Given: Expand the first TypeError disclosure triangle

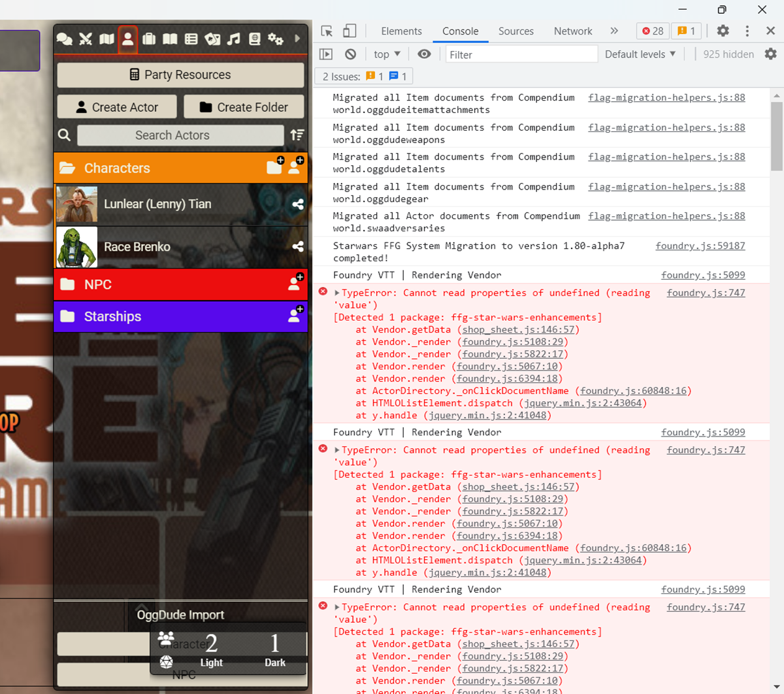Looking at the screenshot, I should 338,292.
